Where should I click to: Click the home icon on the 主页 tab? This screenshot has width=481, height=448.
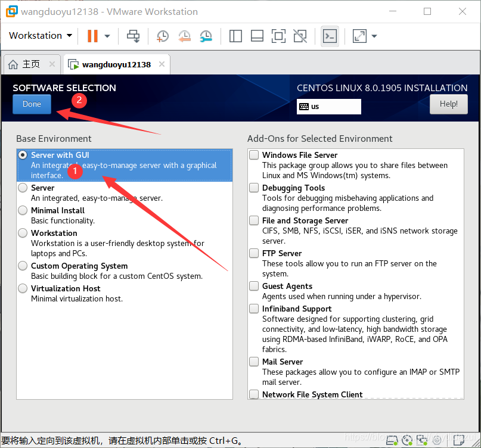click(x=13, y=64)
